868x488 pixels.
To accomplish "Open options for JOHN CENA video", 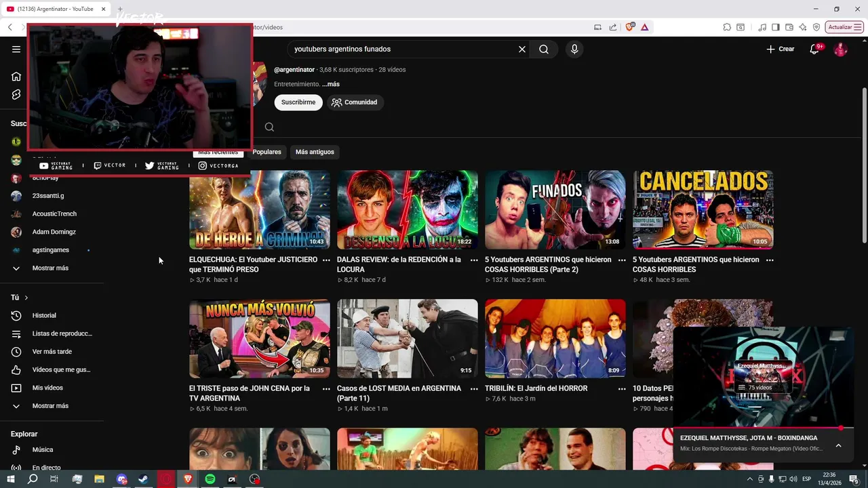I will pyautogui.click(x=326, y=388).
